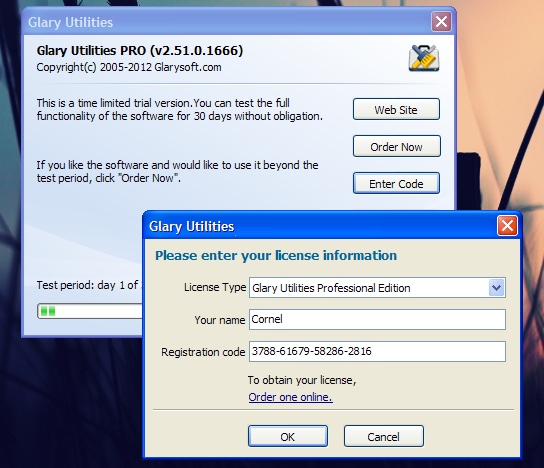Cancel the license entry dialog
The height and width of the screenshot is (468, 544).
(x=384, y=436)
